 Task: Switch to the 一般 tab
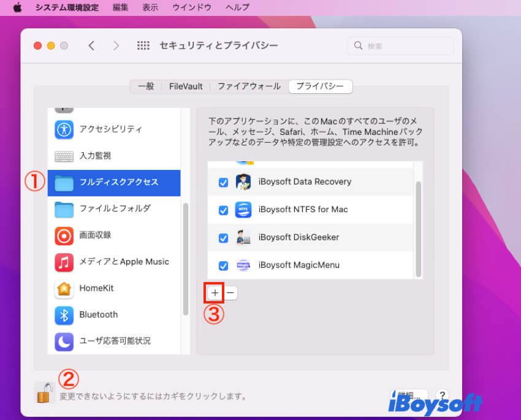pos(146,86)
